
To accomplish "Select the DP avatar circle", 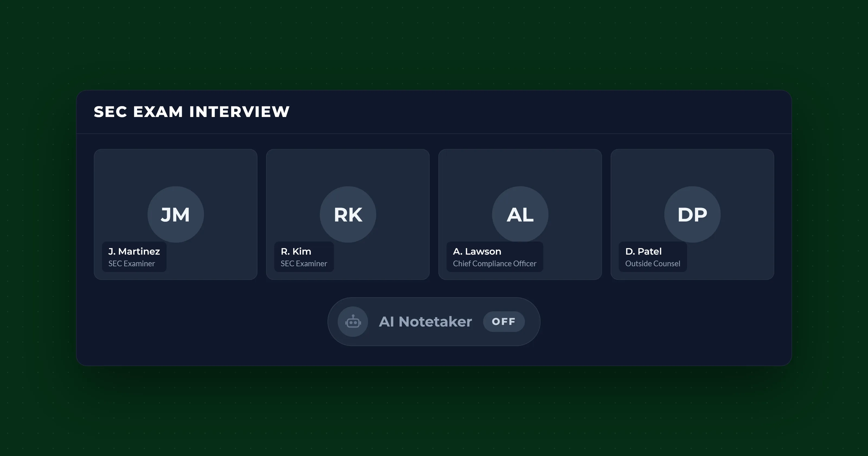I will pyautogui.click(x=692, y=214).
